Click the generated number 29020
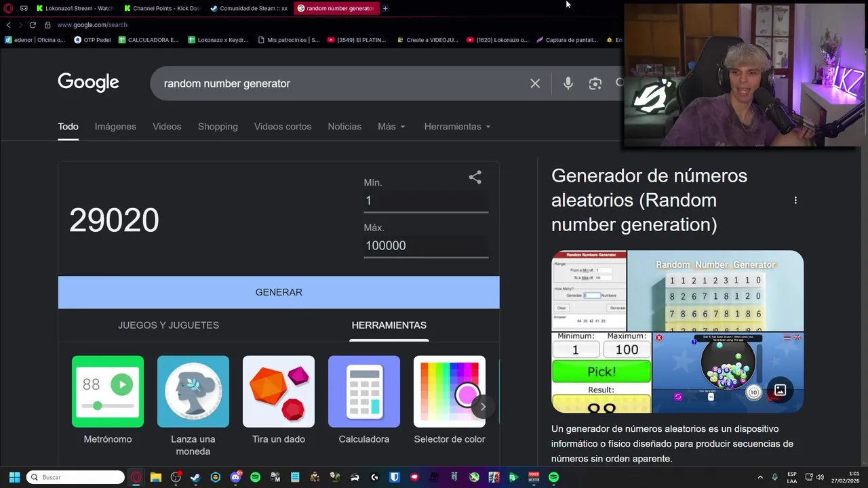The height and width of the screenshot is (488, 868). [114, 220]
